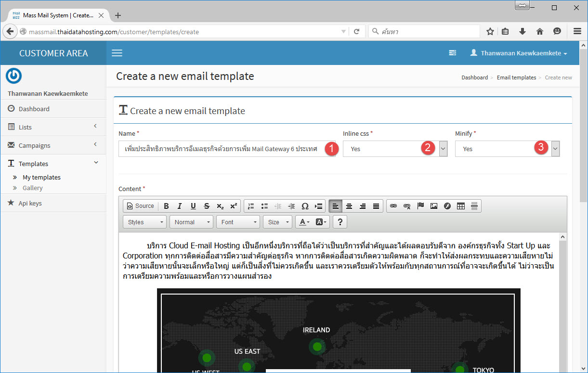Increase the paragraph indent
The image size is (588, 373).
point(291,206)
